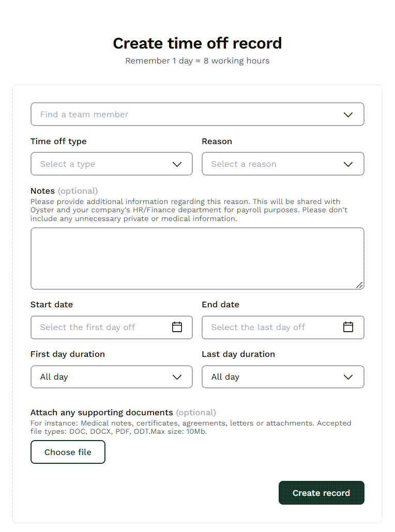Click the chevron on First day duration

point(177,377)
